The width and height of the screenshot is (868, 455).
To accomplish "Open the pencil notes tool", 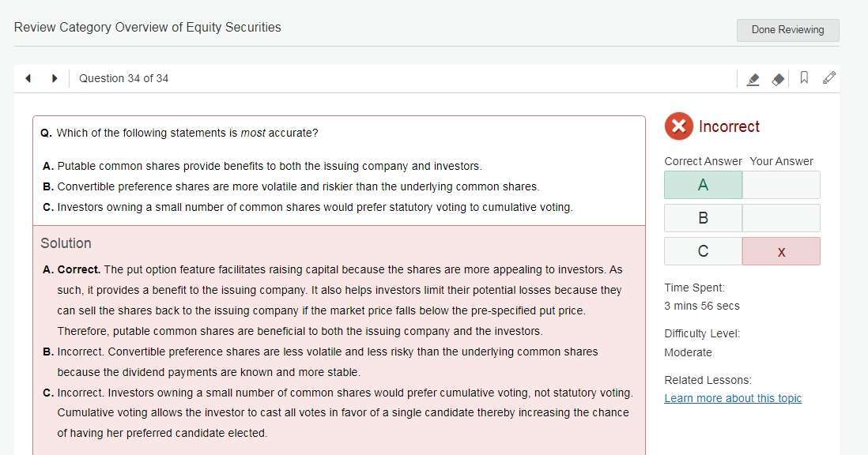I will [x=829, y=78].
